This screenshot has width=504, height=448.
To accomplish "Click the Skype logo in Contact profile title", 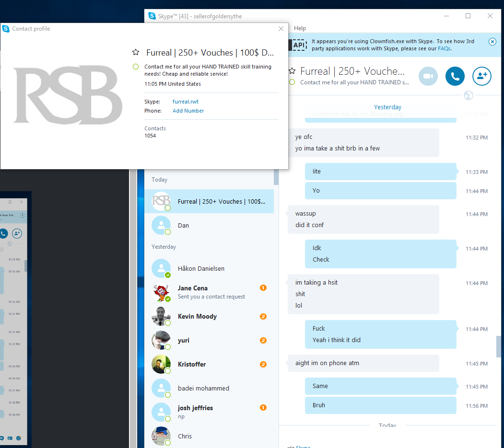I will (x=6, y=29).
